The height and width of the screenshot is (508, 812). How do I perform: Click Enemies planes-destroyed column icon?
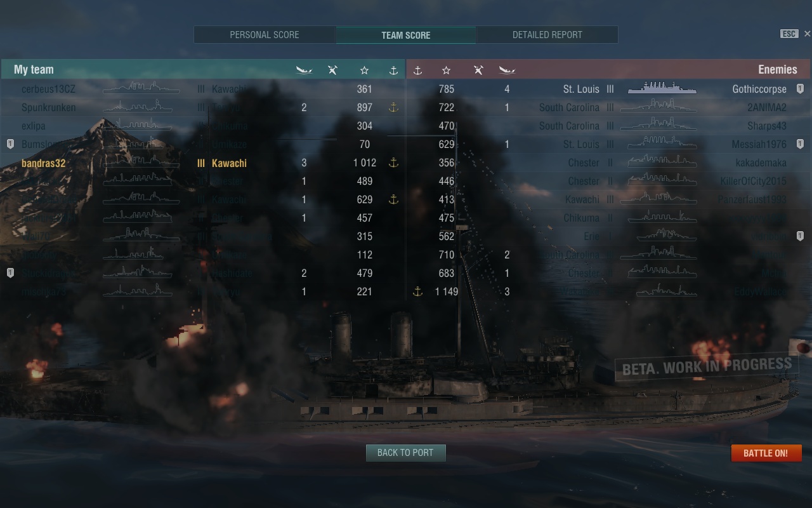pos(478,70)
